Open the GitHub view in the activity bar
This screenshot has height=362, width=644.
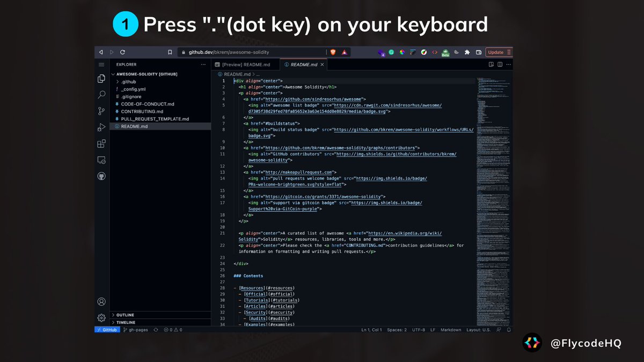pos(101,174)
